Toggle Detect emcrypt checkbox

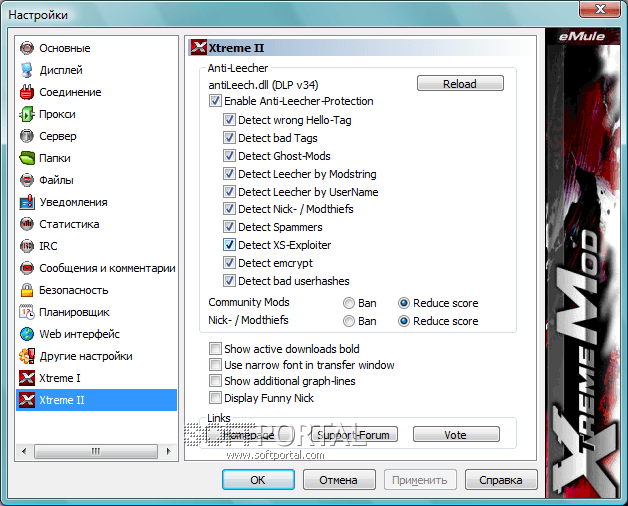pos(229,263)
